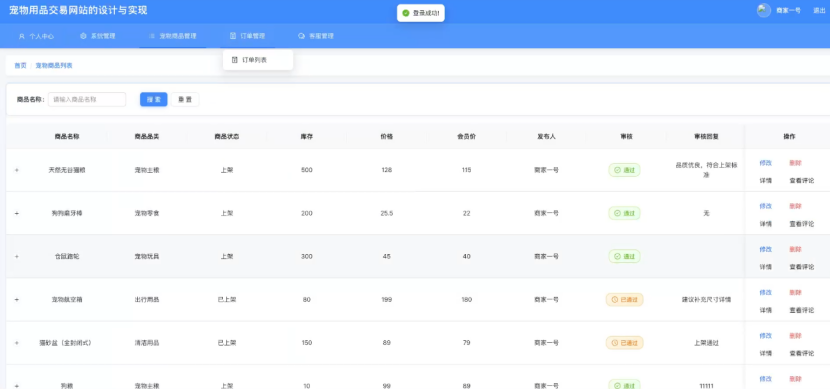Open 详情 for 狗狗磨牙棒
The width and height of the screenshot is (830, 389).
[x=765, y=224]
